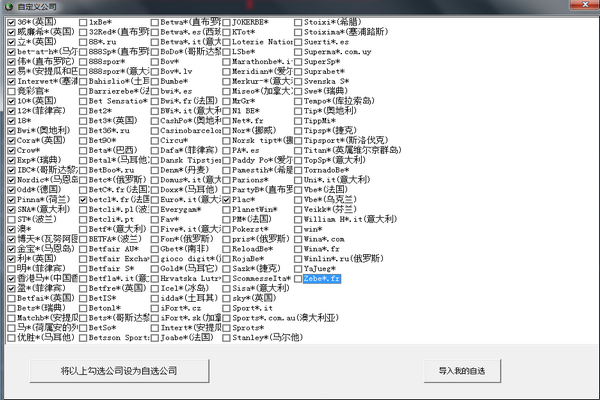Close the 自定义公司 dialog window

(584, 5)
